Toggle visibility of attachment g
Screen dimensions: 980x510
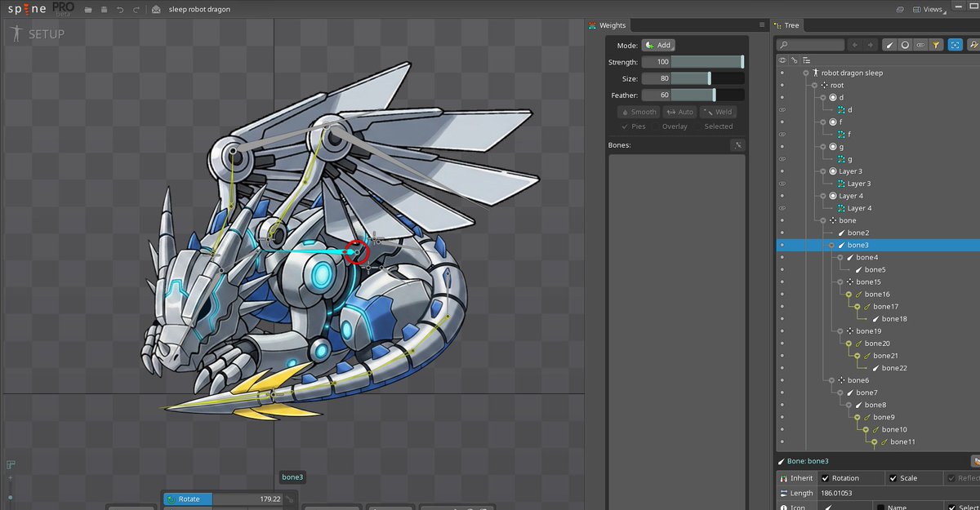tap(782, 159)
